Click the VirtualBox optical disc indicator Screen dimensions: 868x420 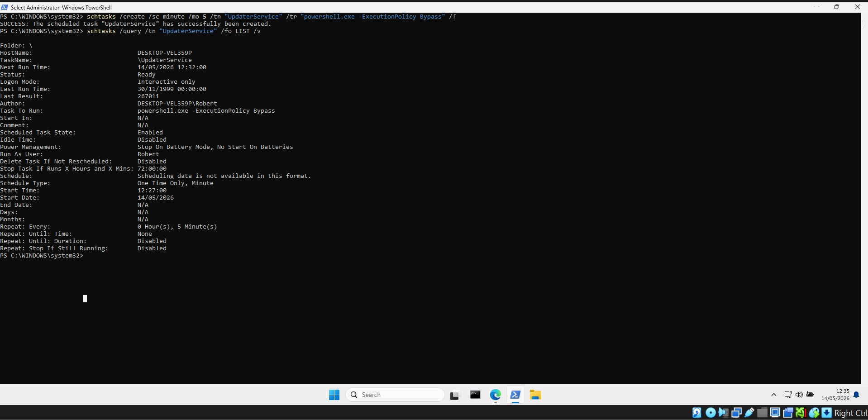tap(711, 413)
